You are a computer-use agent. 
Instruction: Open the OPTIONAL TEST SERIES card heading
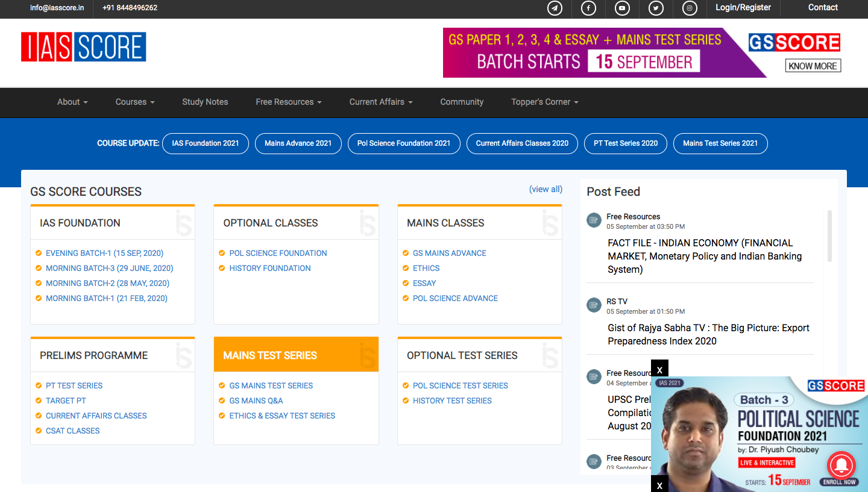[x=462, y=355]
